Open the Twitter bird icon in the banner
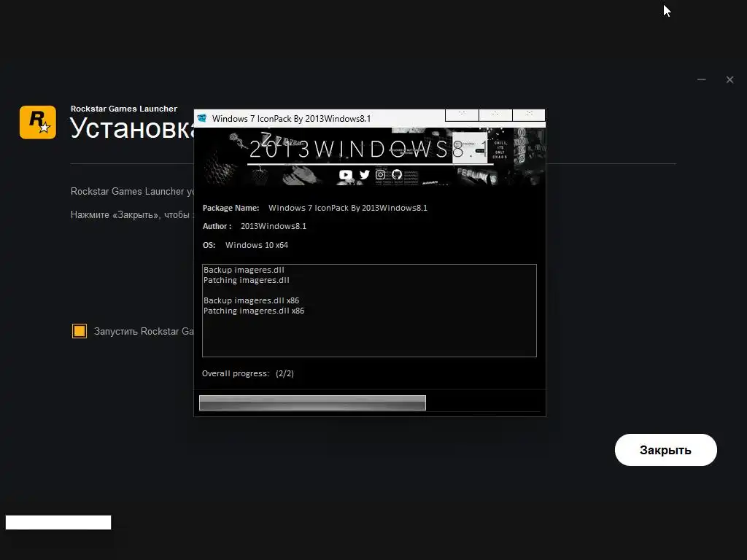The height and width of the screenshot is (560, 747). tap(365, 175)
